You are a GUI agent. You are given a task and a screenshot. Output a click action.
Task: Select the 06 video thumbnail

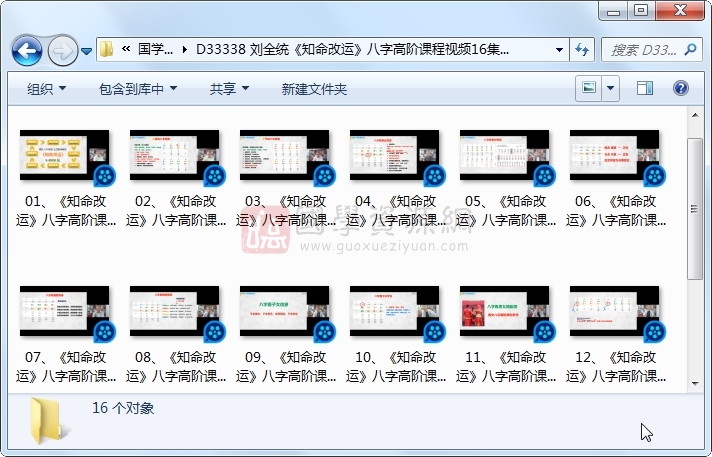[614, 155]
